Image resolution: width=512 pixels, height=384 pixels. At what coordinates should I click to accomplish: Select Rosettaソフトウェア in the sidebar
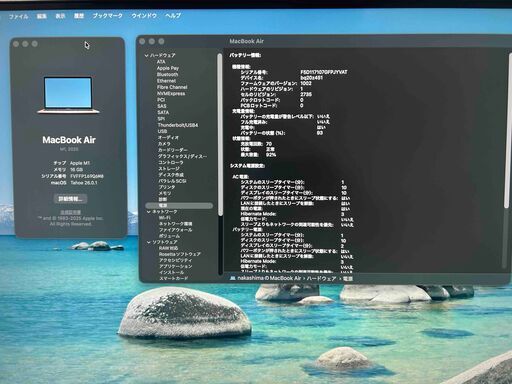pyautogui.click(x=180, y=254)
